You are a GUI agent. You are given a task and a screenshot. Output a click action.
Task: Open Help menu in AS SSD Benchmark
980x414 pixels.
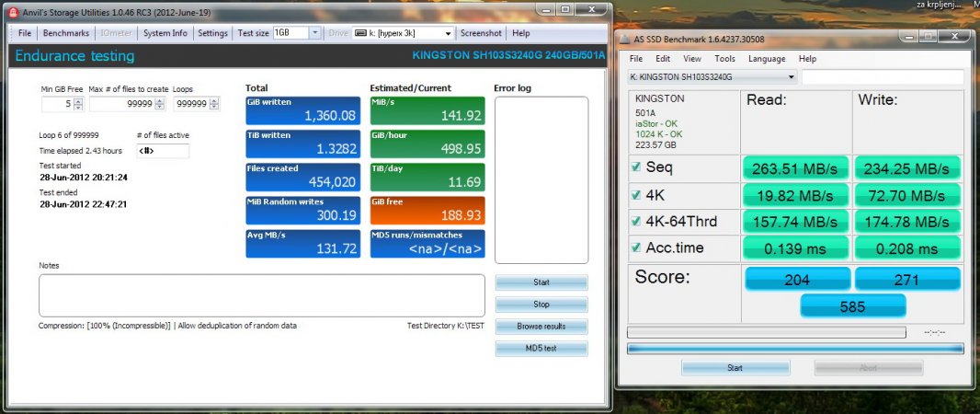807,59
